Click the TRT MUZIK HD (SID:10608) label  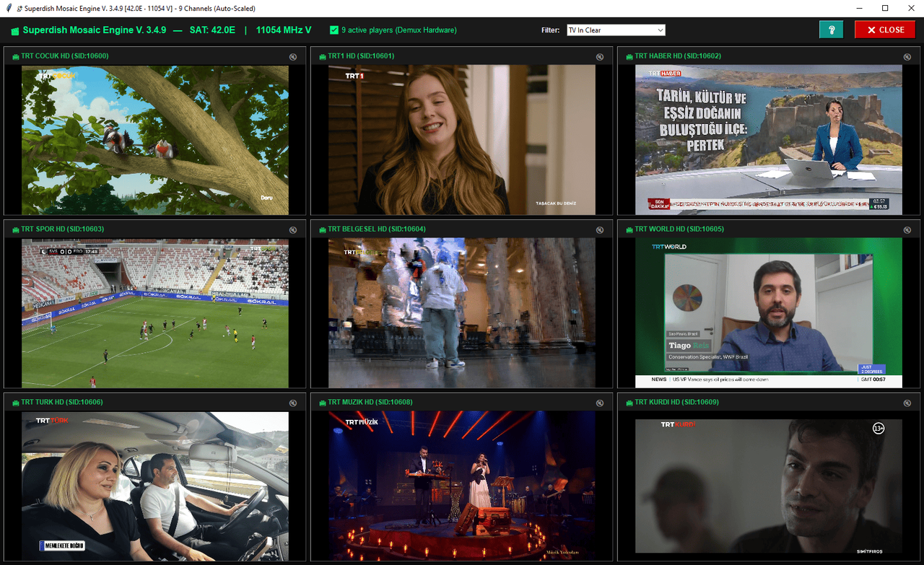coord(370,403)
